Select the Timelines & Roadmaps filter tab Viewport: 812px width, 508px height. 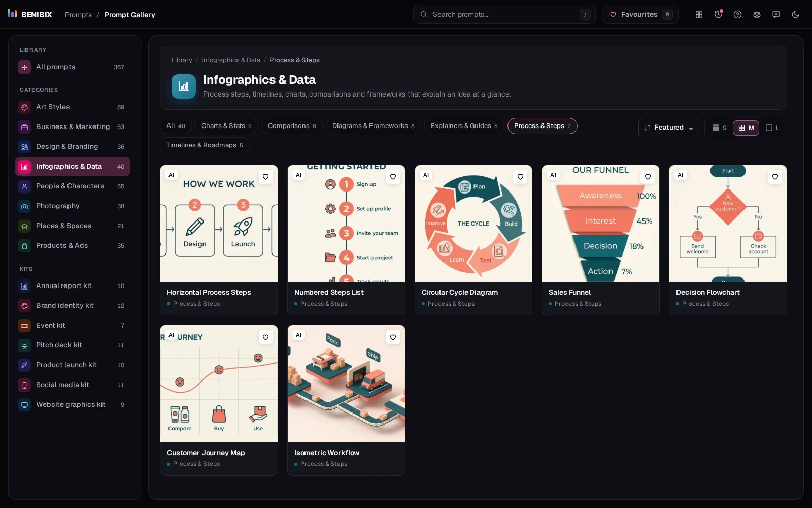[205, 145]
